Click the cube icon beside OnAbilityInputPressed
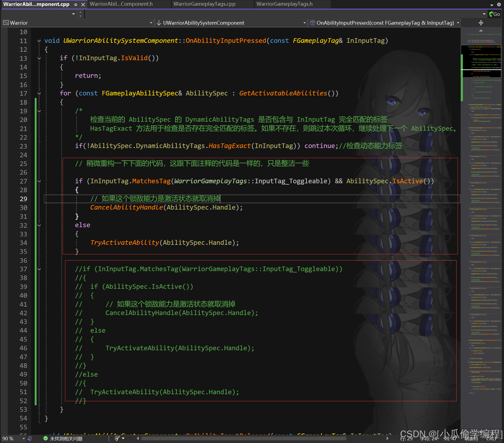 click(x=312, y=23)
